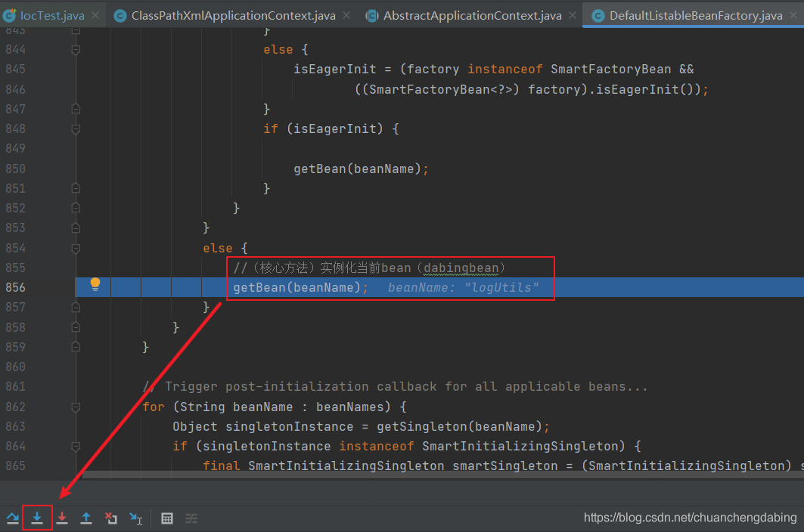Click the smartSingleton variable on line 865
Screen dimensions: 804x532
(x=504, y=466)
